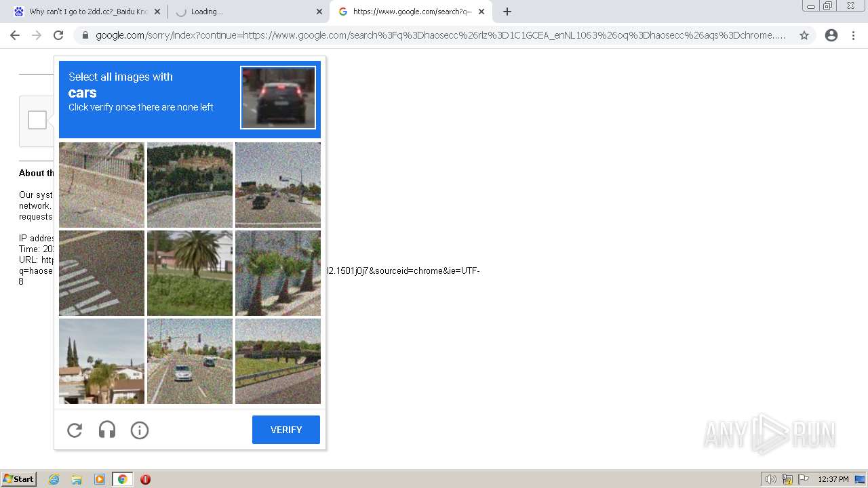Open Chrome profile avatar menu
Image resolution: width=868 pixels, height=488 pixels.
[x=831, y=35]
